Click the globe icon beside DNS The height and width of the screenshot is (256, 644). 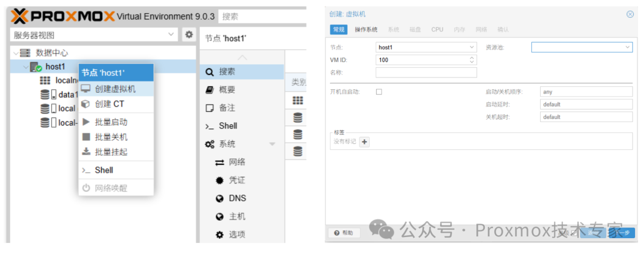point(219,199)
